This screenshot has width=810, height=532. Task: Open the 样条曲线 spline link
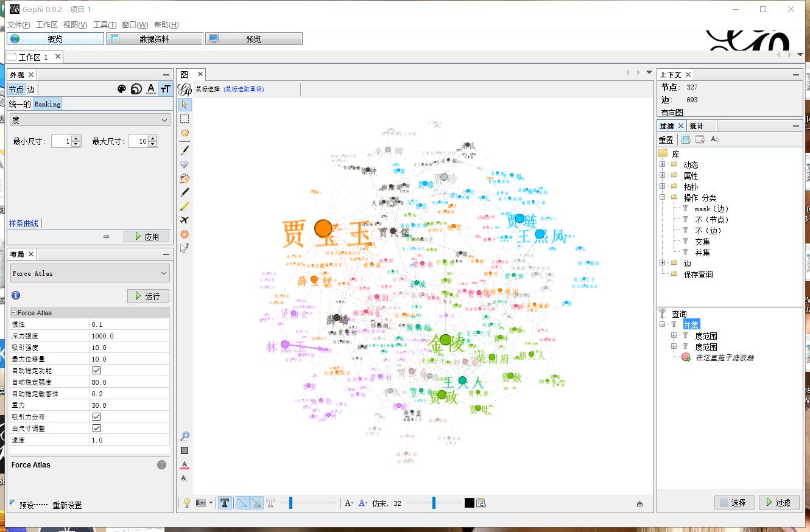(24, 223)
